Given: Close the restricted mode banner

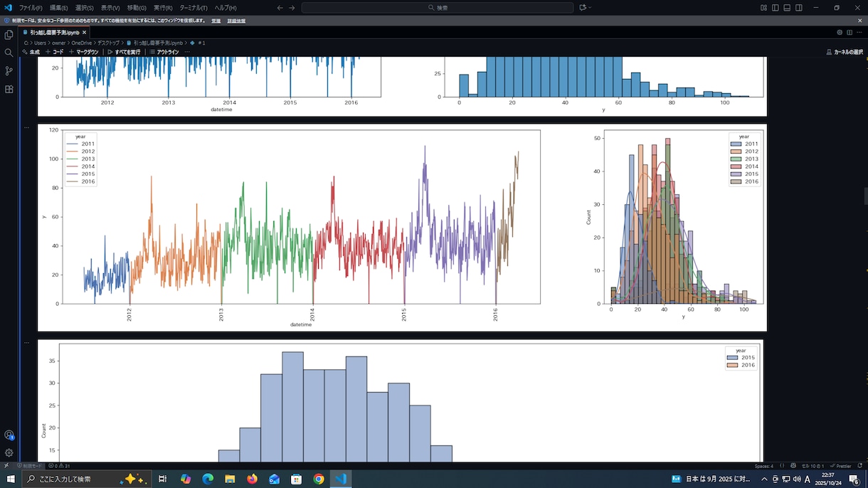Looking at the screenshot, I should tap(862, 21).
